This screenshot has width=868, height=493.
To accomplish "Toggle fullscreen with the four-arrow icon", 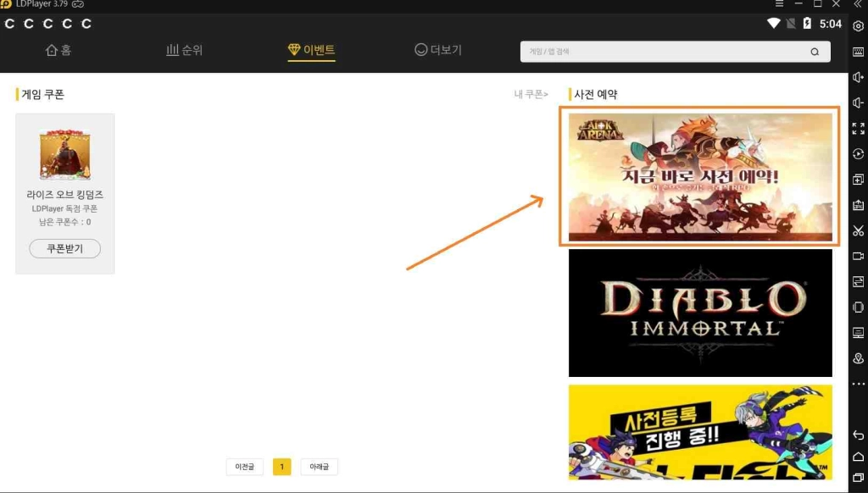I will click(858, 129).
